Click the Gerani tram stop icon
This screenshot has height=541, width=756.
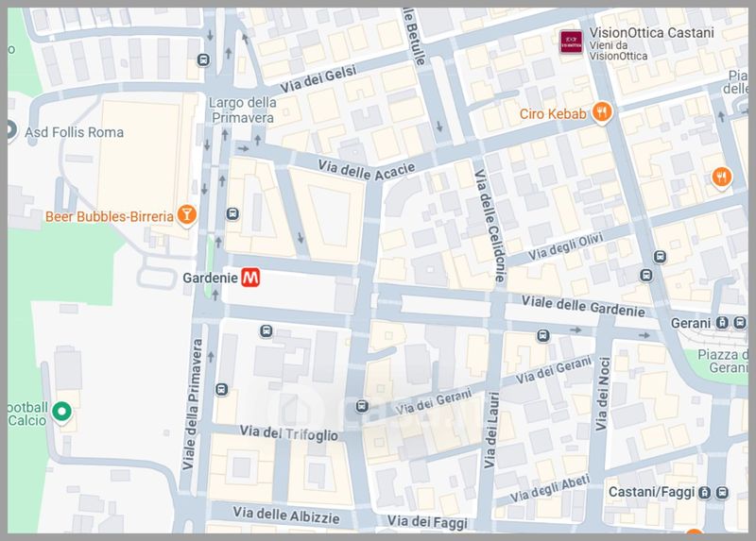coord(722,323)
